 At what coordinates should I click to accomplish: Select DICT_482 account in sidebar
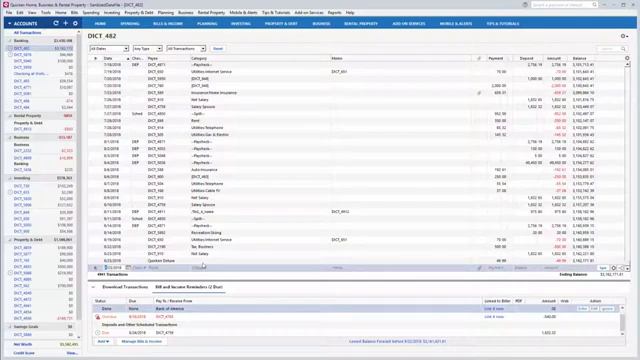click(21, 48)
